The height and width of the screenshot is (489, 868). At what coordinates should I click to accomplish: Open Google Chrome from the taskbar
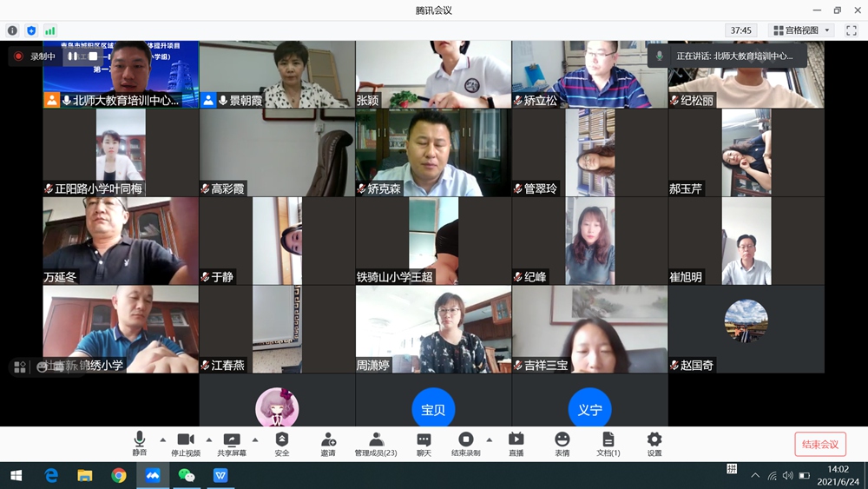118,475
